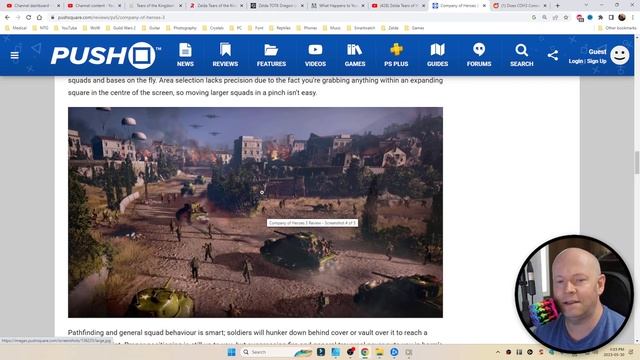Open the Smartwatch bookmarks folder
640x360 pixels.
(x=361, y=28)
